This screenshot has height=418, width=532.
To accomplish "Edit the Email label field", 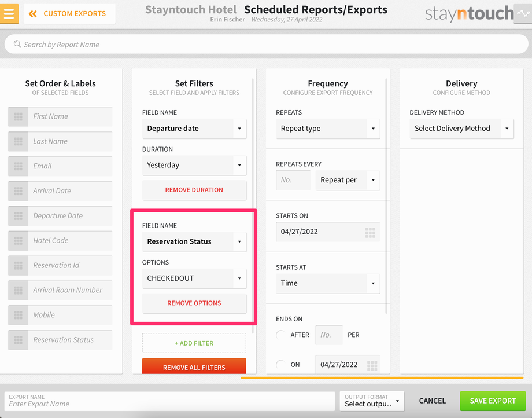I will point(70,166).
